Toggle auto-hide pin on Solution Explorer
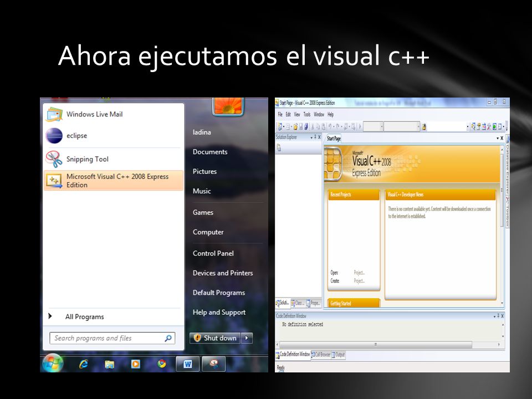 pyautogui.click(x=315, y=137)
